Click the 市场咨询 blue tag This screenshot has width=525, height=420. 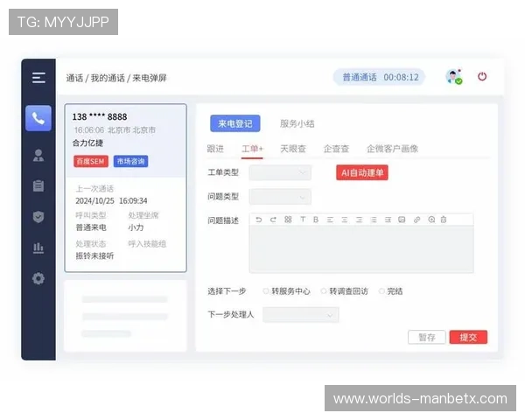tap(130, 161)
